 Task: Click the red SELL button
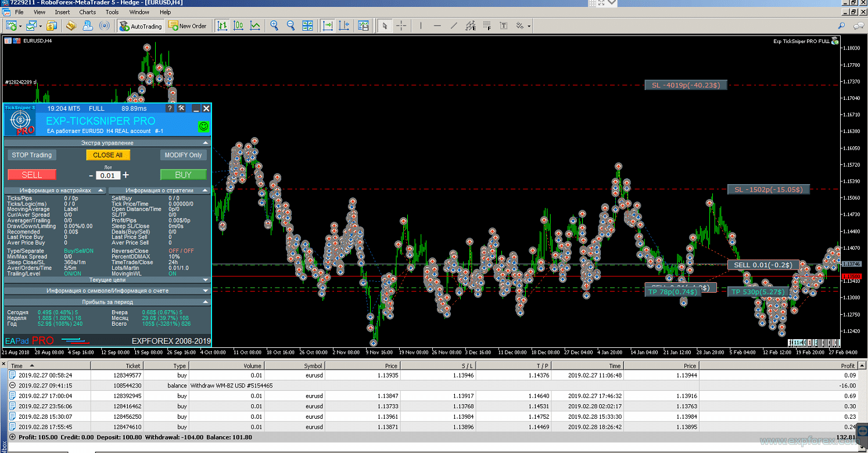(32, 175)
